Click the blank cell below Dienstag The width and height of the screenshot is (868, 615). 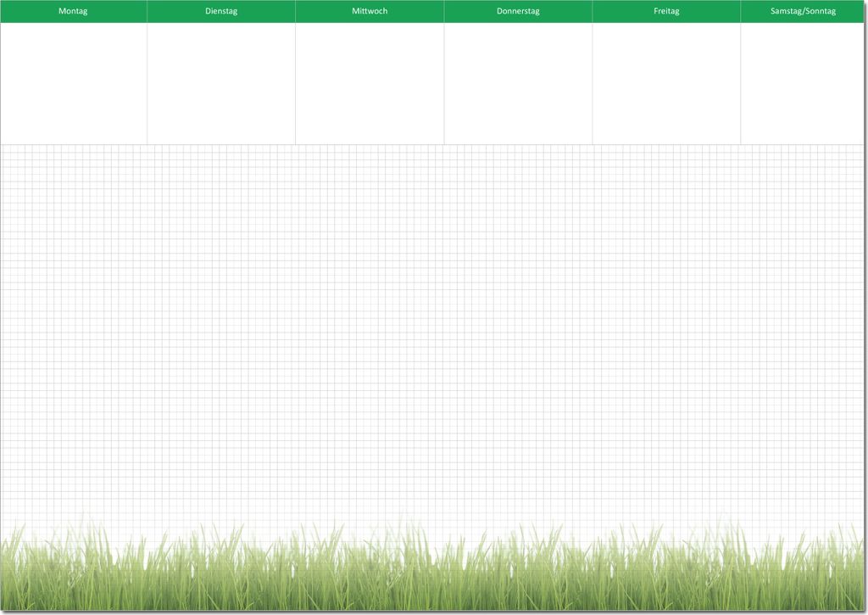(221, 83)
